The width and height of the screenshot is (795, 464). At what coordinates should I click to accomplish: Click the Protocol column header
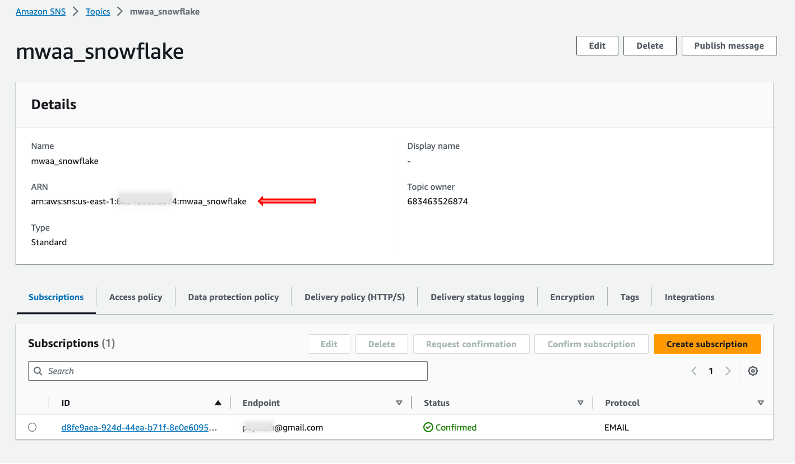[x=622, y=403]
